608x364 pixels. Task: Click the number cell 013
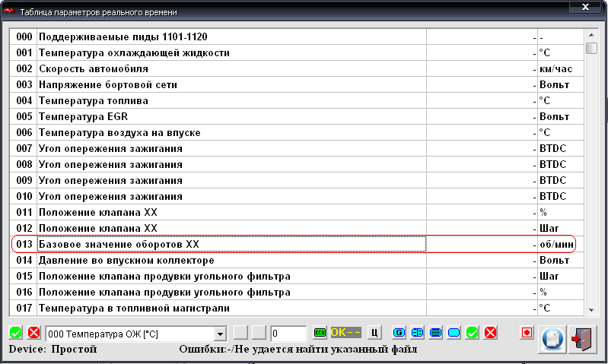(24, 245)
